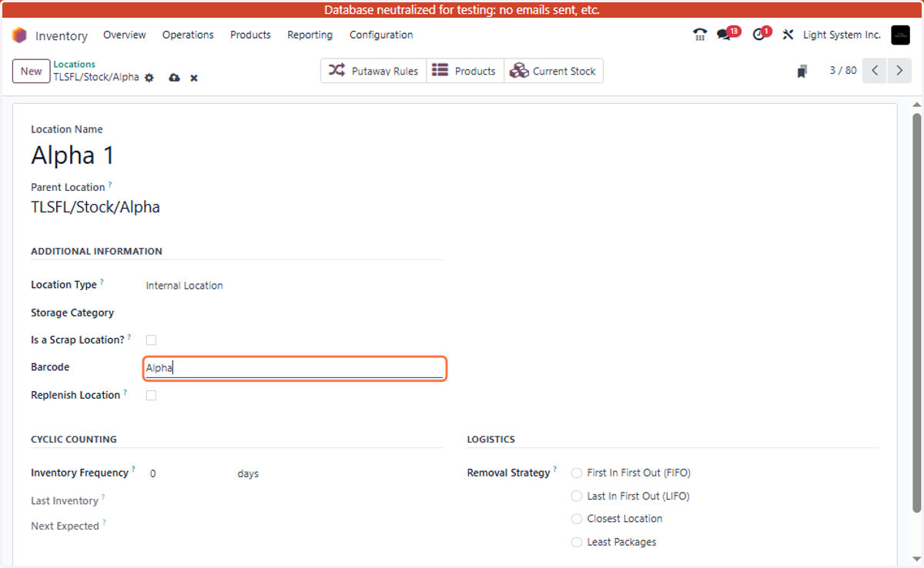Go to the previous record arrow
The width and height of the screenshot is (924, 568).
coord(874,71)
